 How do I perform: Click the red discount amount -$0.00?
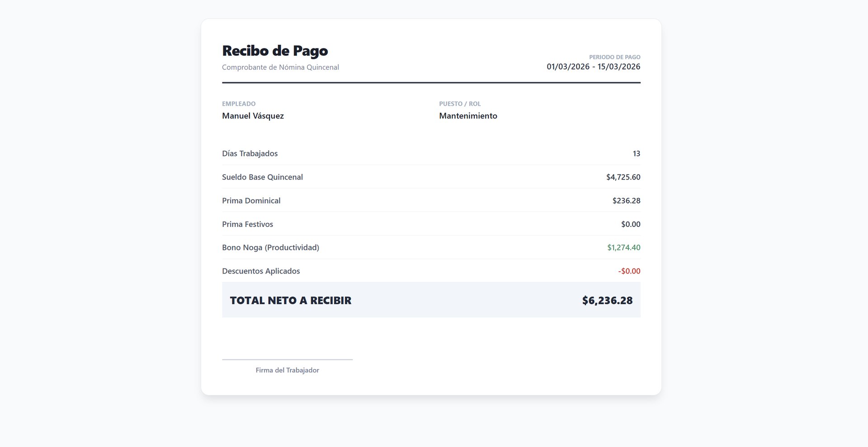coord(629,271)
